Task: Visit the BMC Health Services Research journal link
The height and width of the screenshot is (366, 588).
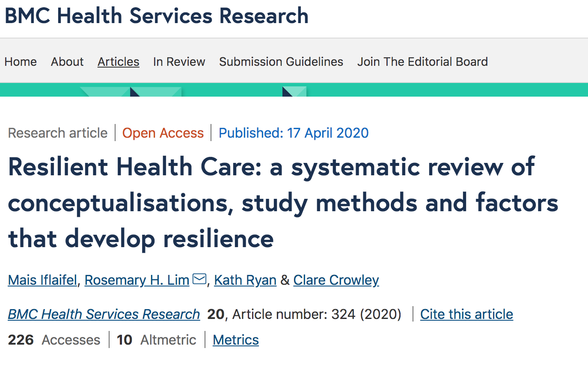Action: pyautogui.click(x=104, y=314)
